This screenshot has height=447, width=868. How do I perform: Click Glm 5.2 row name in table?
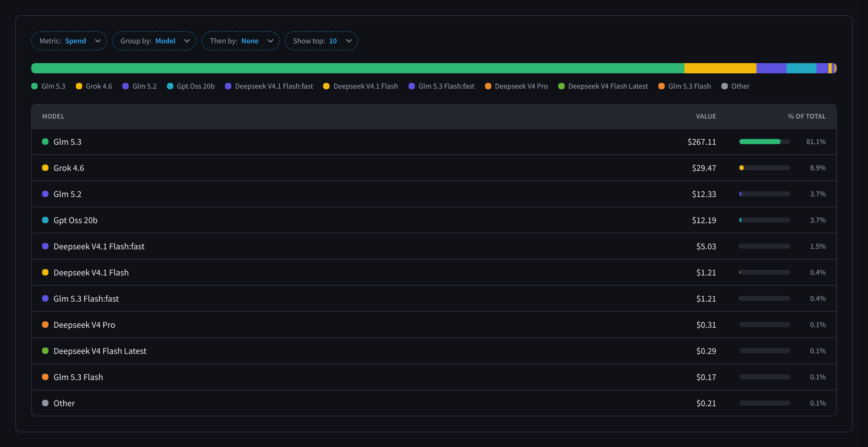67,194
